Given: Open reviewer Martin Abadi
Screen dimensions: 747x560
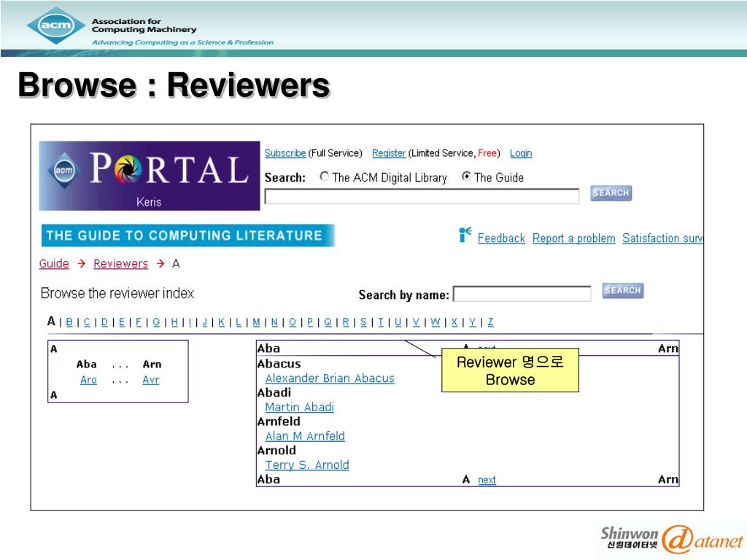Looking at the screenshot, I should 299,407.
